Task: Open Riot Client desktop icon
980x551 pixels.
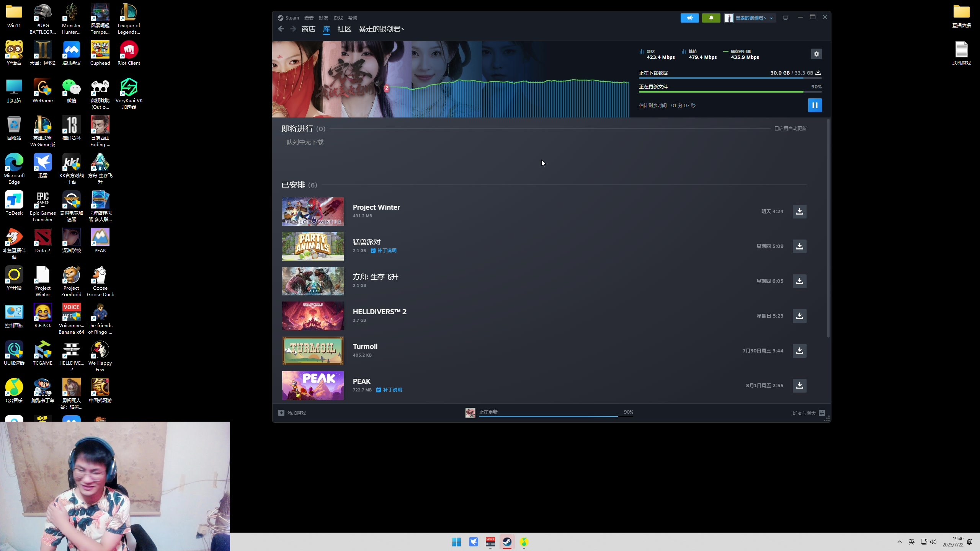Action: point(129,54)
